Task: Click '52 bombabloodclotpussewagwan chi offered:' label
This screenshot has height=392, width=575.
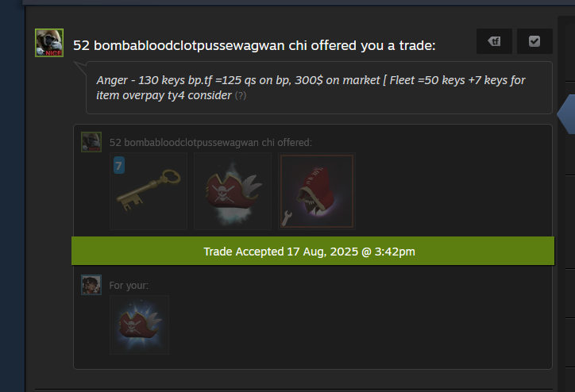Action: click(x=210, y=143)
